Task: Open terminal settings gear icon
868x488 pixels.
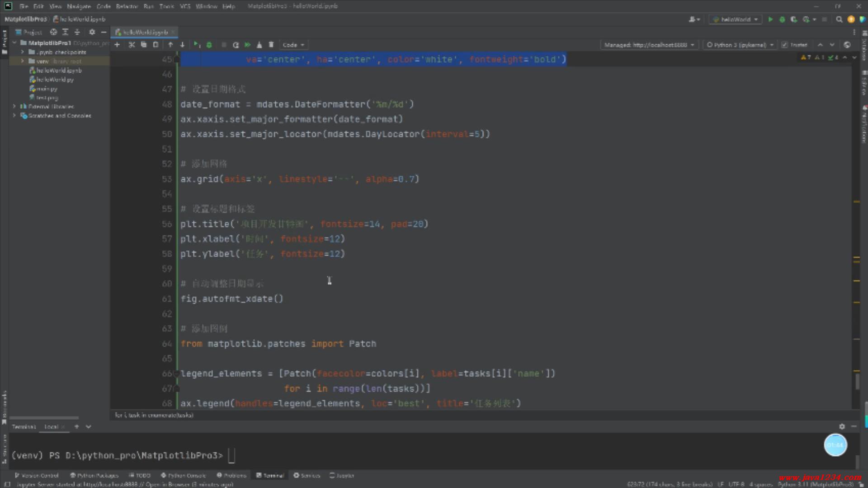Action: point(842,426)
